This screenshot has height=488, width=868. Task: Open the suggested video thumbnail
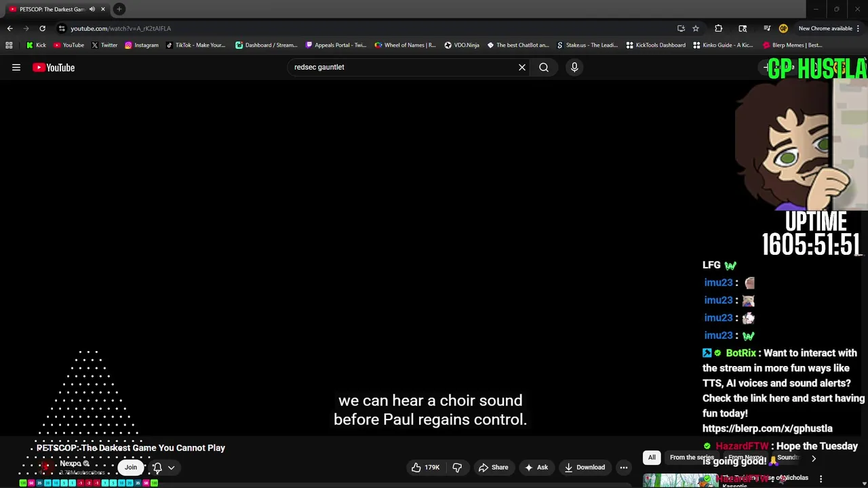click(680, 480)
